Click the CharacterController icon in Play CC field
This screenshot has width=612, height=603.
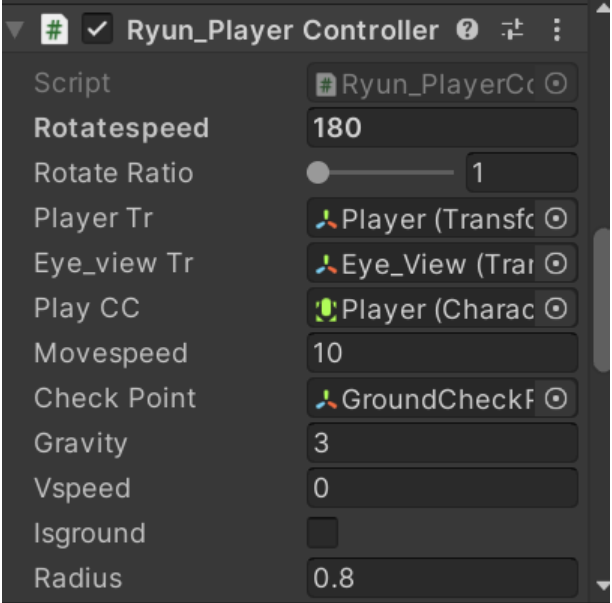(x=326, y=310)
